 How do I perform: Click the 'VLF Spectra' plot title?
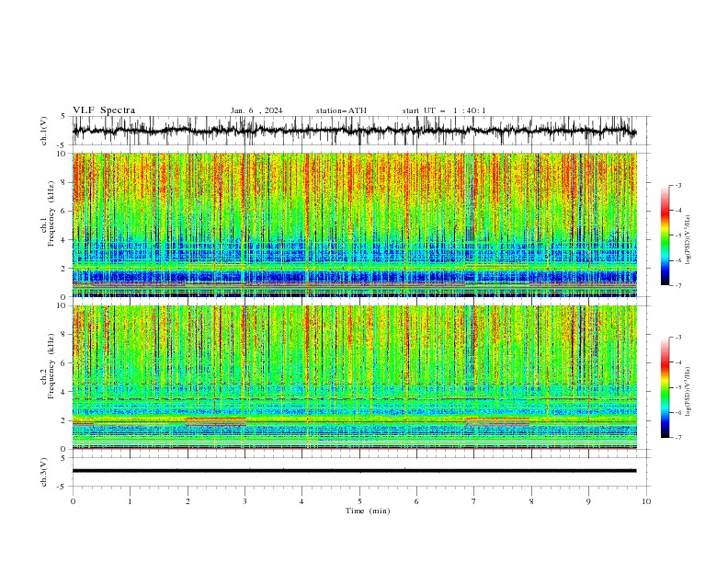click(x=104, y=110)
